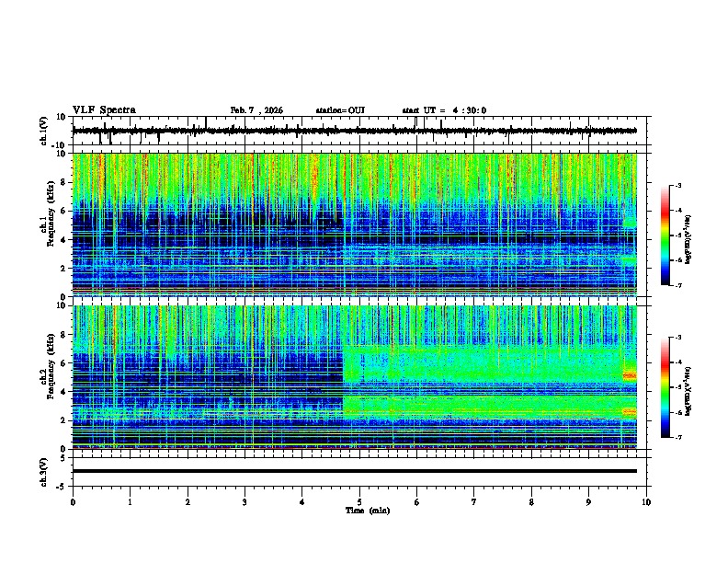Click the "-3" label on ch.2 color bar
728x563 pixels.
coord(678,338)
